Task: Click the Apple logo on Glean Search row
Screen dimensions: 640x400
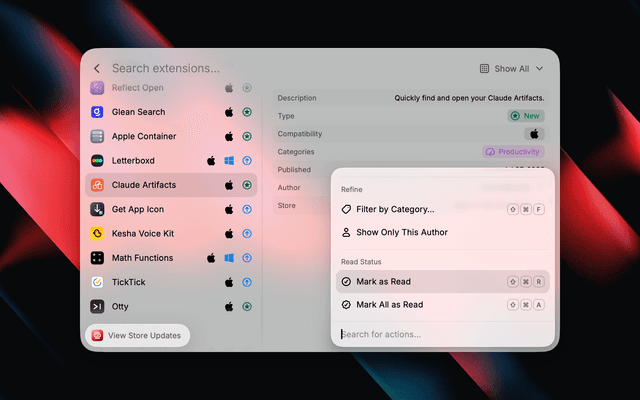Action: tap(229, 112)
